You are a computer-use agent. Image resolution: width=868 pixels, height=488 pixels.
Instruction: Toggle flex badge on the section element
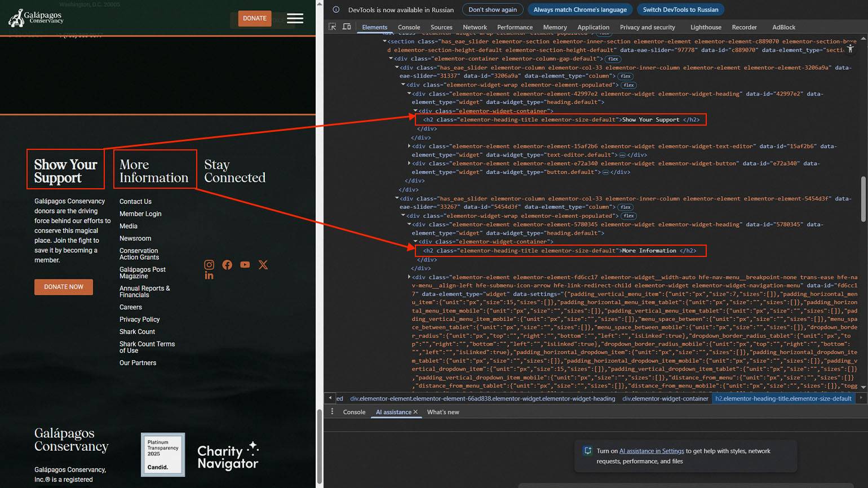[604, 33]
